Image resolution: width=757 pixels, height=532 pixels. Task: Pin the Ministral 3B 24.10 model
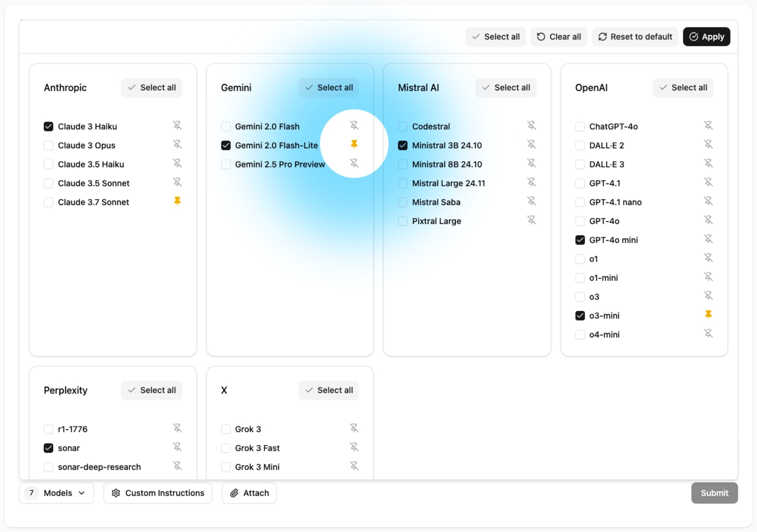point(531,144)
